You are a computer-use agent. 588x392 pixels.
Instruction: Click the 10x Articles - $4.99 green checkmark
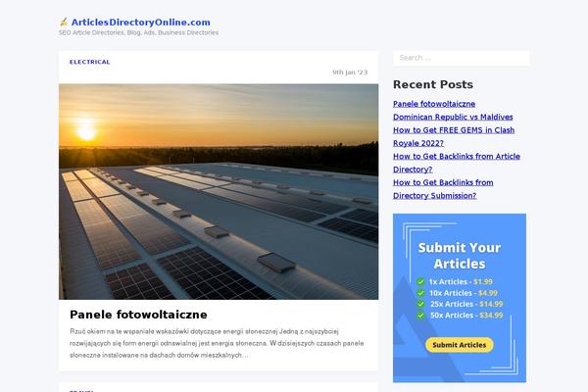[420, 293]
